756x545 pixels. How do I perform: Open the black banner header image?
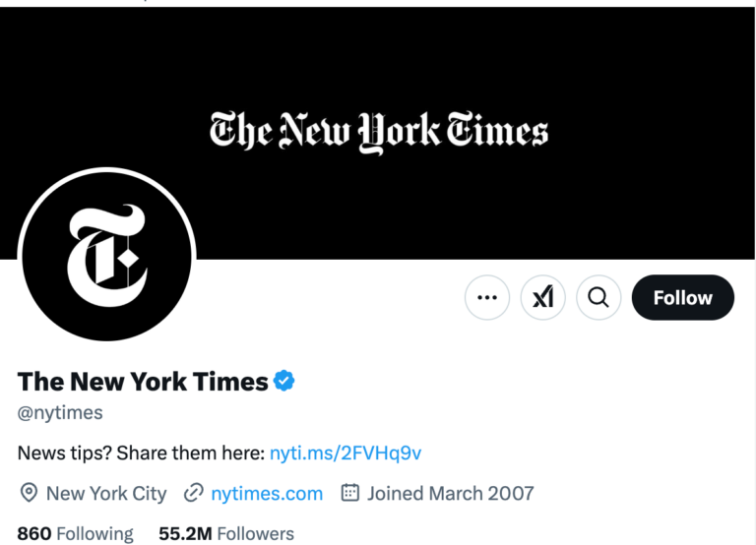tap(378, 133)
